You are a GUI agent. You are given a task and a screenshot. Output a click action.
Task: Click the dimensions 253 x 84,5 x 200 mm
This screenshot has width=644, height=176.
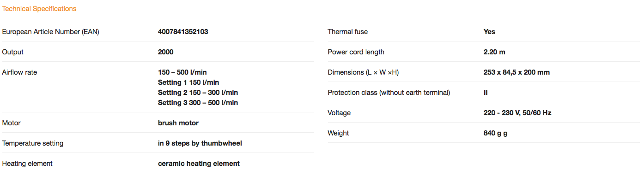coord(516,72)
